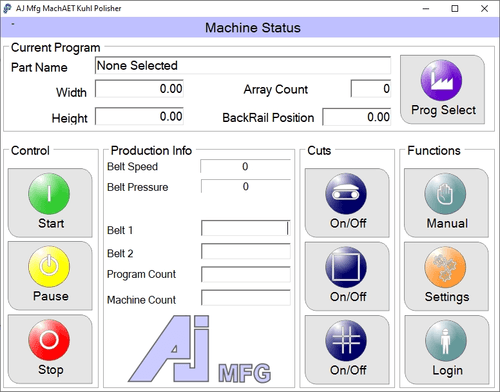The width and height of the screenshot is (500, 392).
Task: Open Settings with the orange gears icon
Action: [446, 276]
